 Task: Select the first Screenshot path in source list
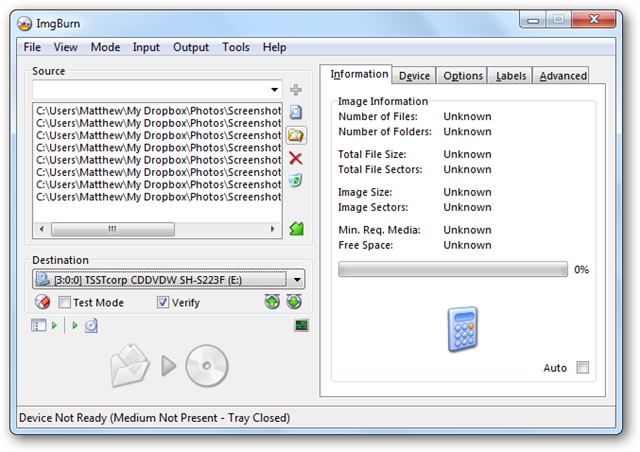[x=158, y=111]
